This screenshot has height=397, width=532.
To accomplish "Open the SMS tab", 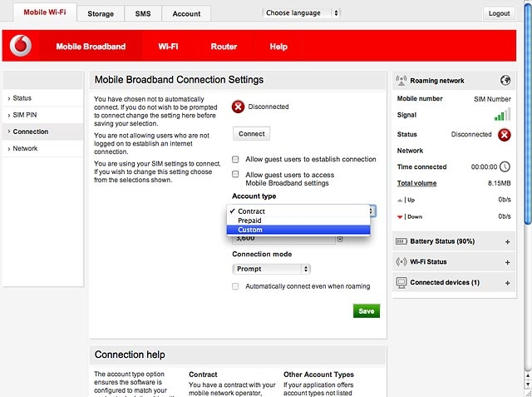I will tap(143, 14).
